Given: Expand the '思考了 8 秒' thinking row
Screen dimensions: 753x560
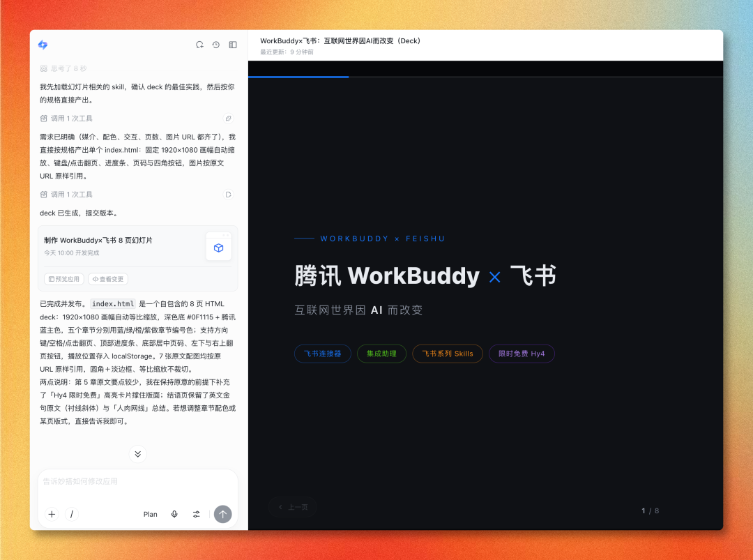Looking at the screenshot, I should point(63,68).
